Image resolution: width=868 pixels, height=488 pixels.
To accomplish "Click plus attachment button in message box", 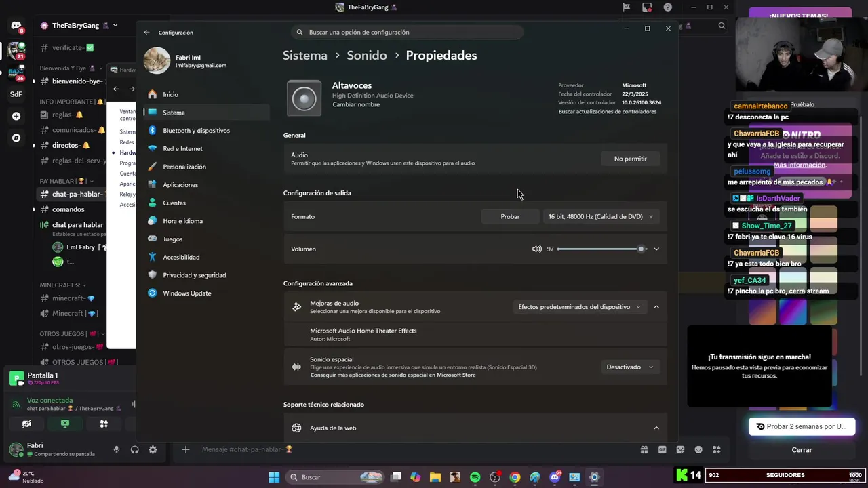I will (185, 449).
